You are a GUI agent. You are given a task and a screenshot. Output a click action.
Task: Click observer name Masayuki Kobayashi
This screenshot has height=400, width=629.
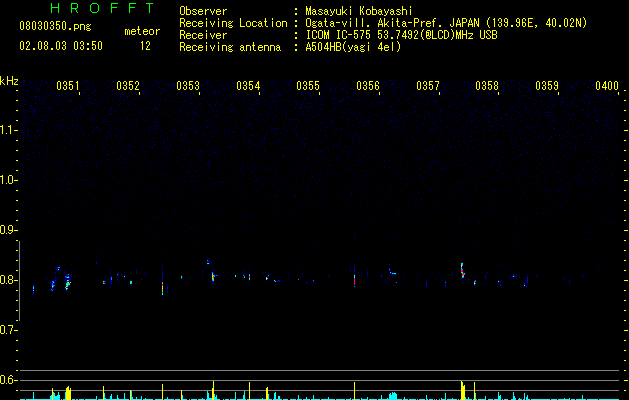tap(359, 11)
